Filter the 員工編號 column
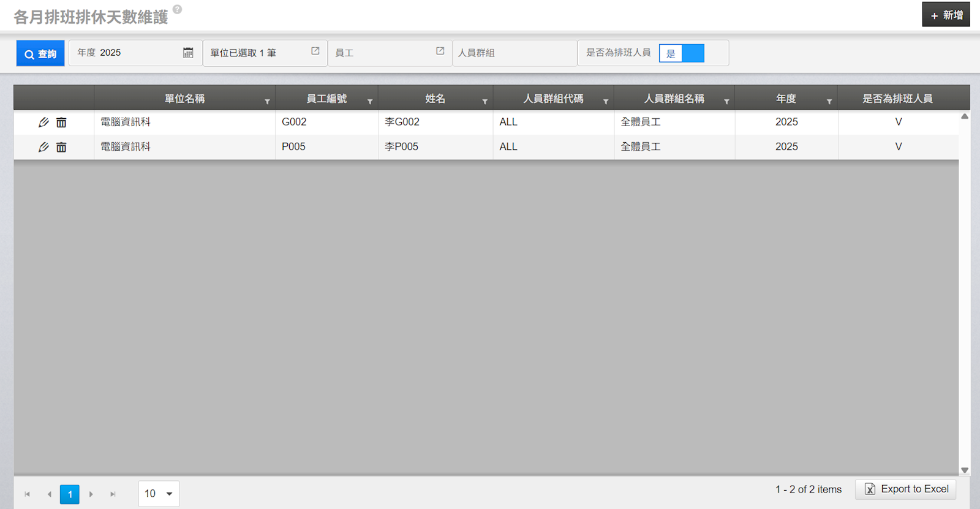 (x=370, y=101)
